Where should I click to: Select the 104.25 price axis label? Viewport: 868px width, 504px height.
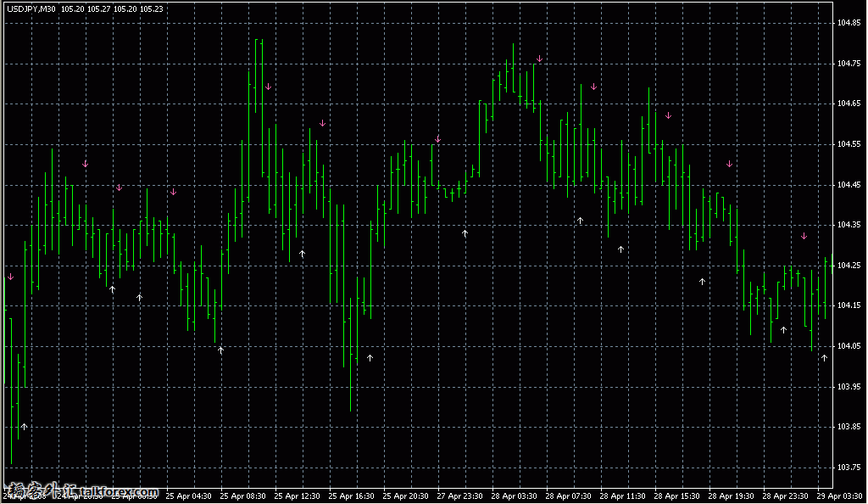coord(849,266)
